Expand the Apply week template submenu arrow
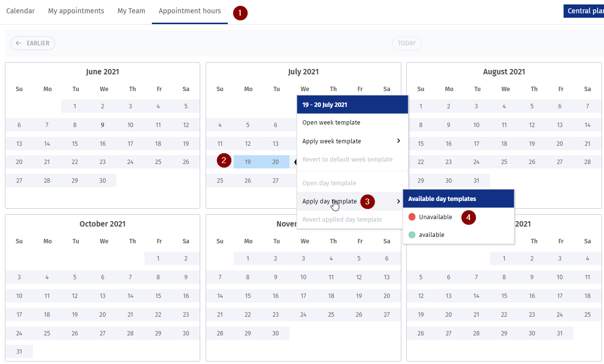Viewport: 604px width, 364px height. point(398,141)
